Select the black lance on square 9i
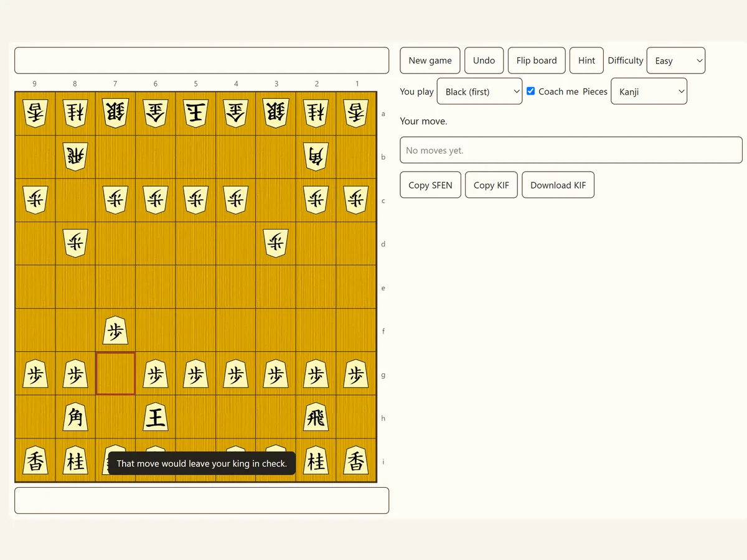Screen dimensions: 747x560 (35, 461)
